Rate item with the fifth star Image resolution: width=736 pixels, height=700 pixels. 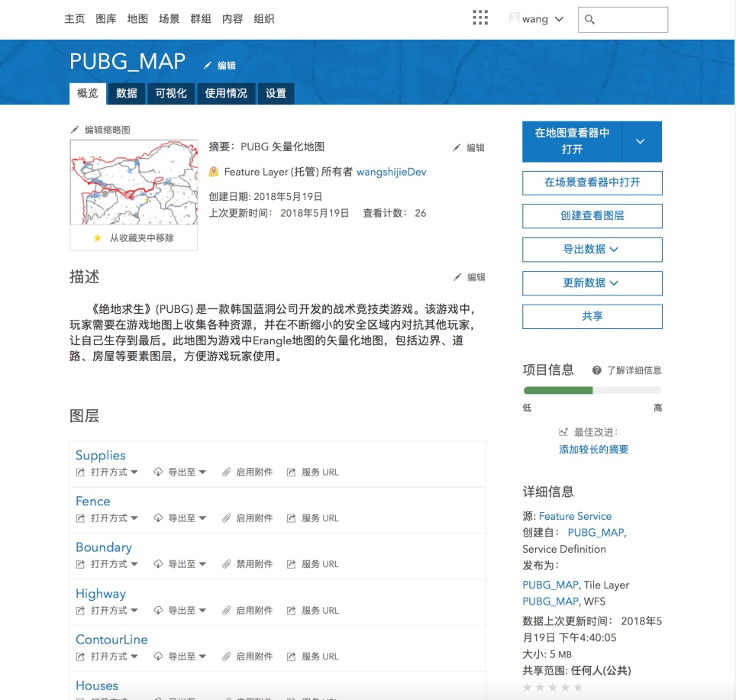[x=578, y=687]
